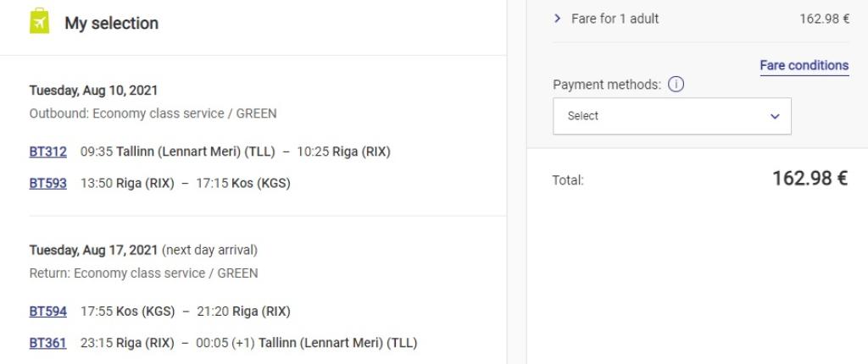Open flight BT593 details link
The image size is (868, 364).
coord(47,183)
